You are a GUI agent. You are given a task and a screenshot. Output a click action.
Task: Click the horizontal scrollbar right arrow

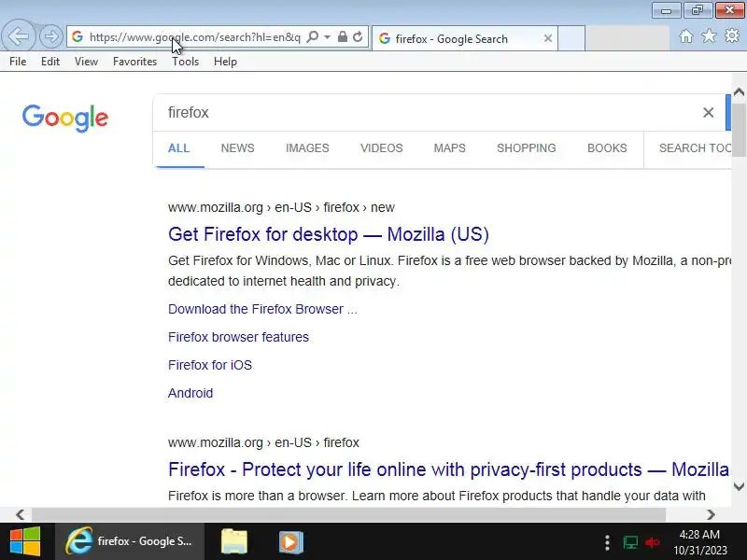point(712,514)
